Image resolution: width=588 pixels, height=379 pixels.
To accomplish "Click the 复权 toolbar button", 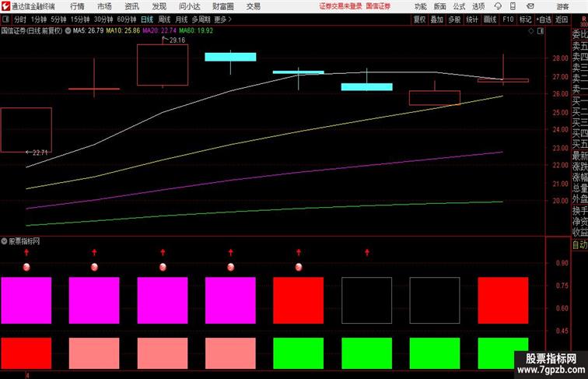I will tap(419, 19).
